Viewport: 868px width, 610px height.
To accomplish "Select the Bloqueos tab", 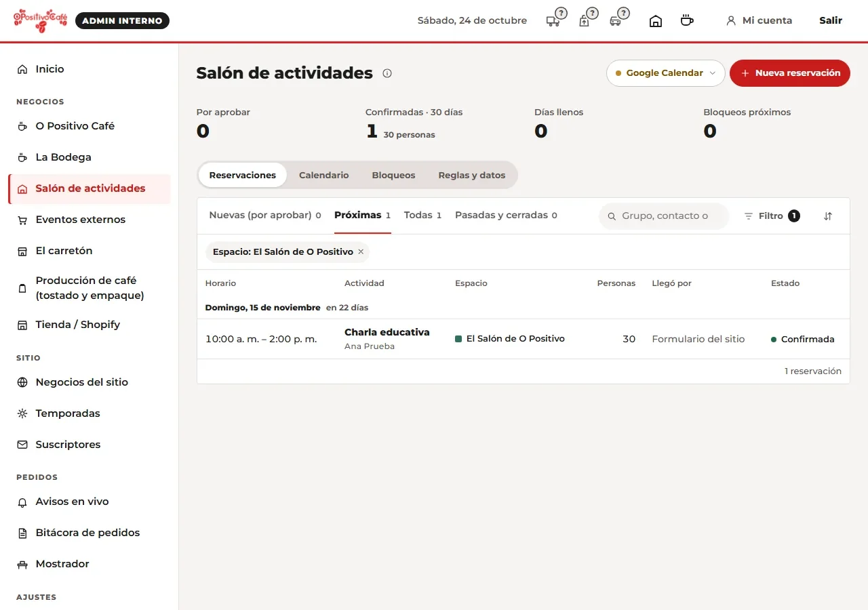I will click(393, 175).
